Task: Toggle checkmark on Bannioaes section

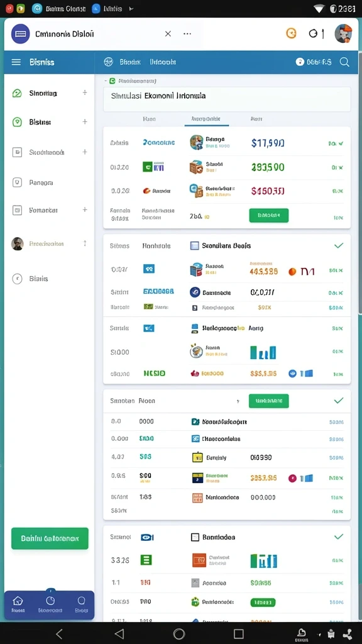Action: (x=339, y=537)
